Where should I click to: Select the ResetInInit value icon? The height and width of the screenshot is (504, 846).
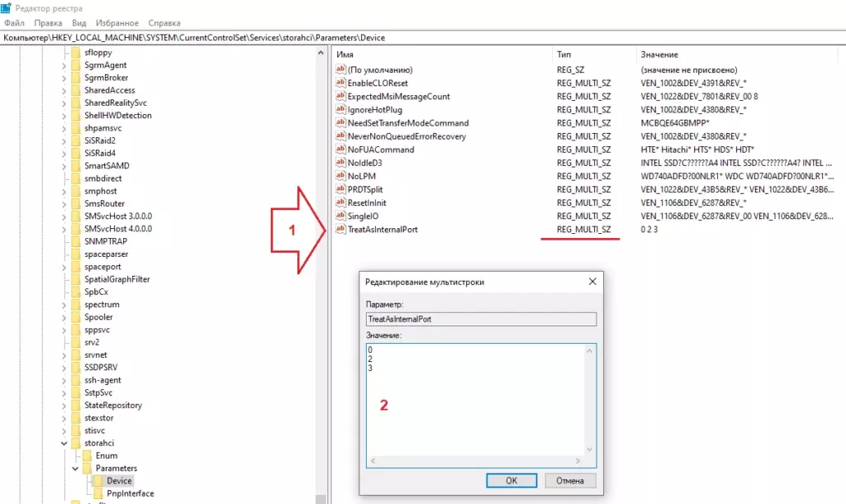point(340,202)
